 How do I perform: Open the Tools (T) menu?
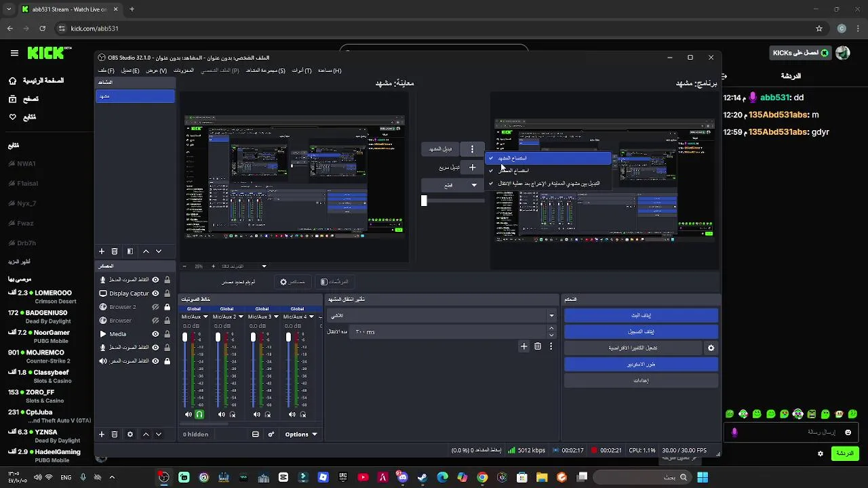pos(302,70)
